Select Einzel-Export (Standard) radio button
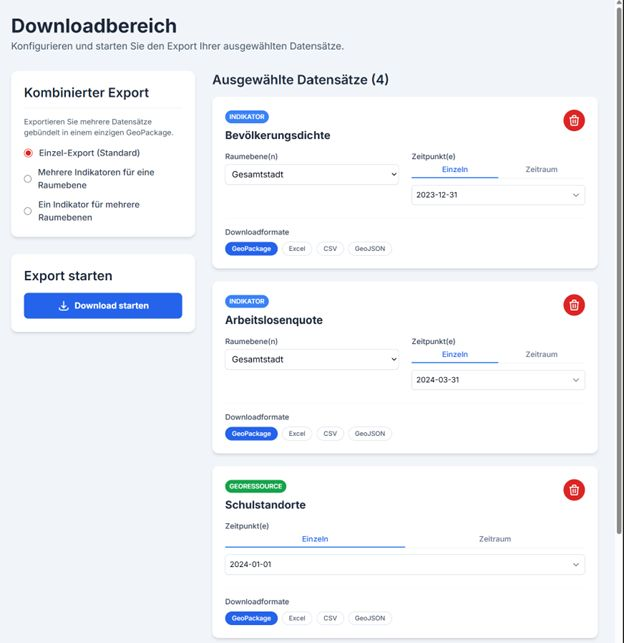The image size is (624, 643). pos(28,153)
